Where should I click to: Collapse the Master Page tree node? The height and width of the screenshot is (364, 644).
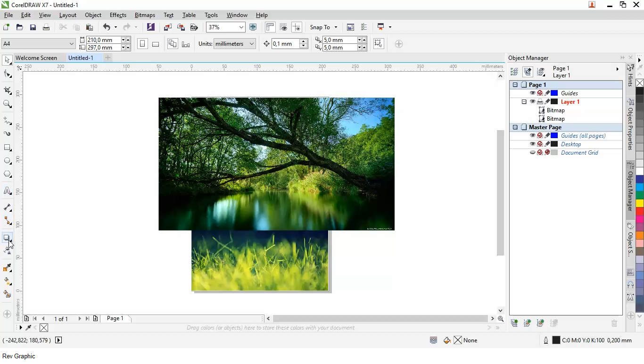(x=515, y=127)
